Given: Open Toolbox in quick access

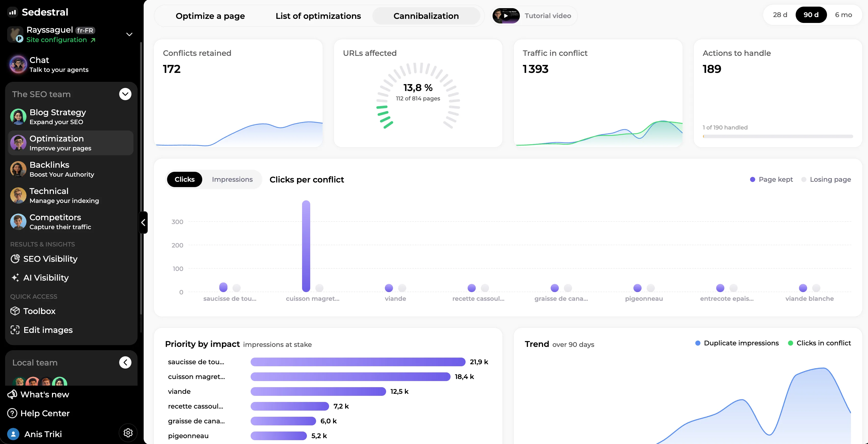Looking at the screenshot, I should 33,311.
